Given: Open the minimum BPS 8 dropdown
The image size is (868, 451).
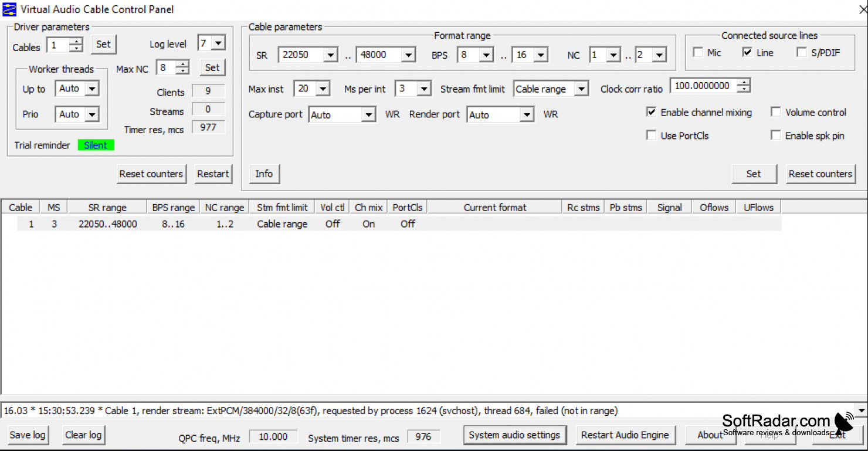Looking at the screenshot, I should (x=486, y=55).
